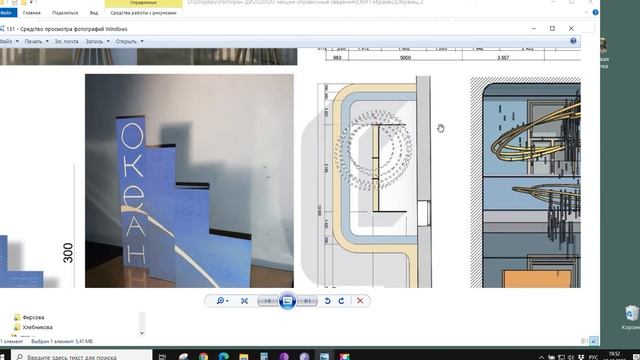640x360 pixels.
Task: Open the Файл menu in Photo Viewer
Action: coord(9,41)
